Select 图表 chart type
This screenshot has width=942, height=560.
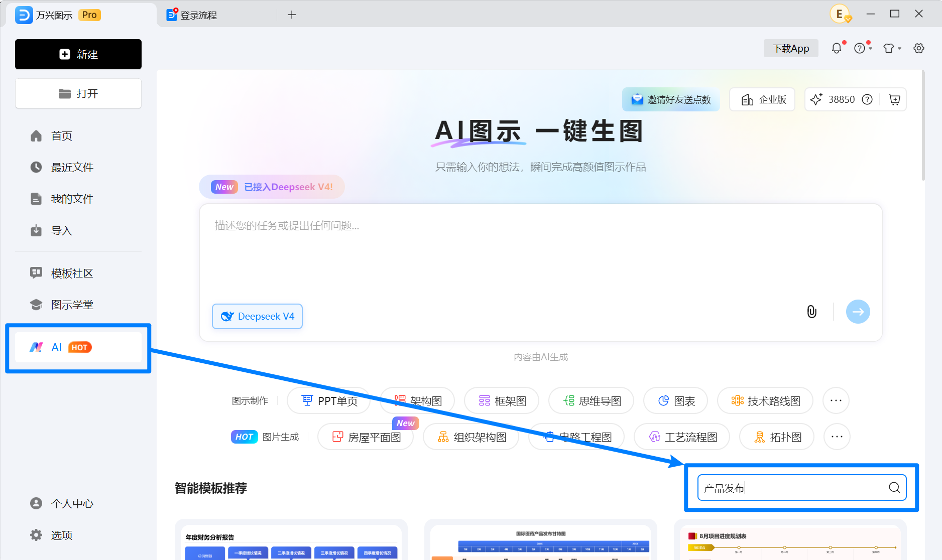point(676,400)
